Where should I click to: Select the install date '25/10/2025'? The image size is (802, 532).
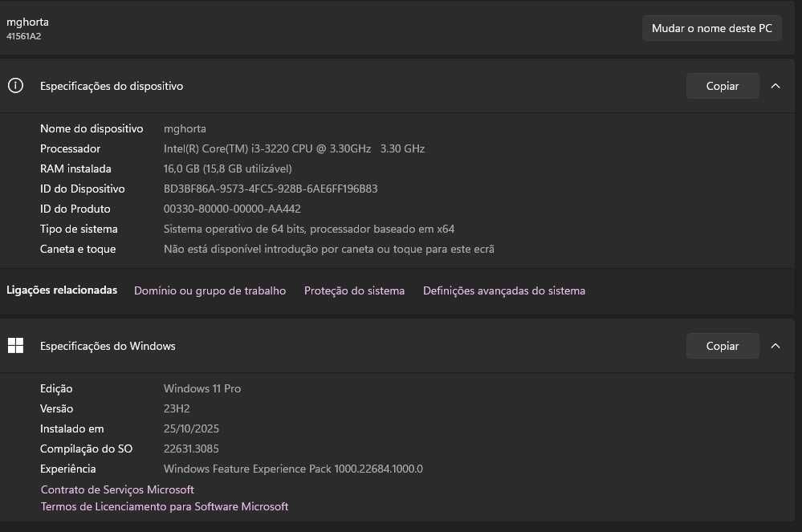pyautogui.click(x=191, y=428)
